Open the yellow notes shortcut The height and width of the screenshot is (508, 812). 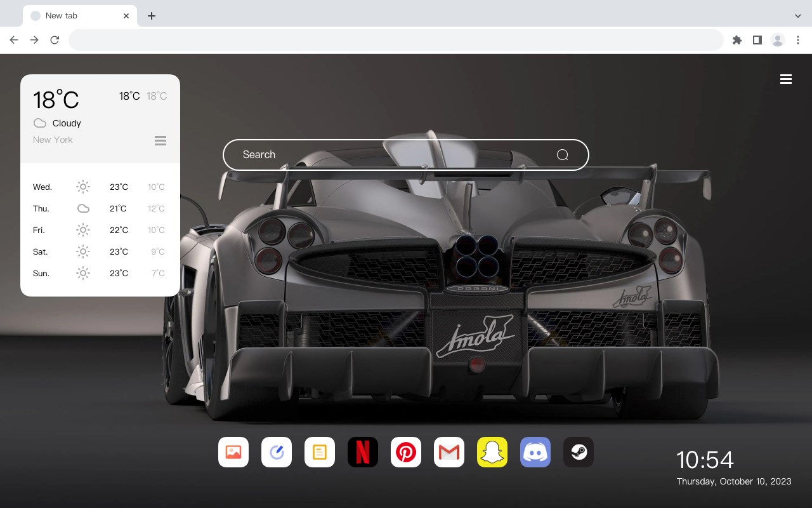point(320,452)
